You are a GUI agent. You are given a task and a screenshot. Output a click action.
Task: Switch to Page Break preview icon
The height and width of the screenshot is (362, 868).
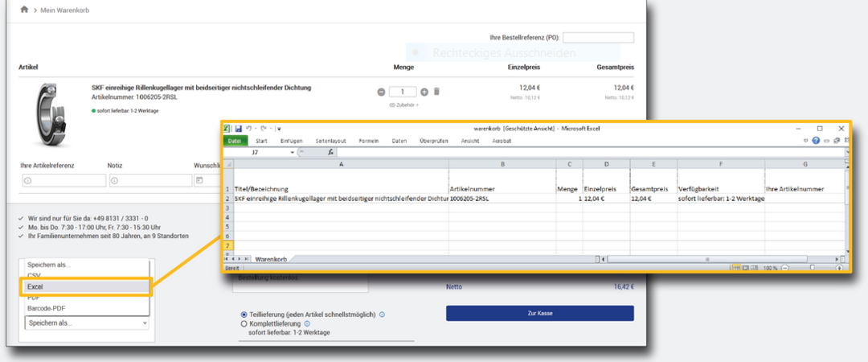[753, 268]
